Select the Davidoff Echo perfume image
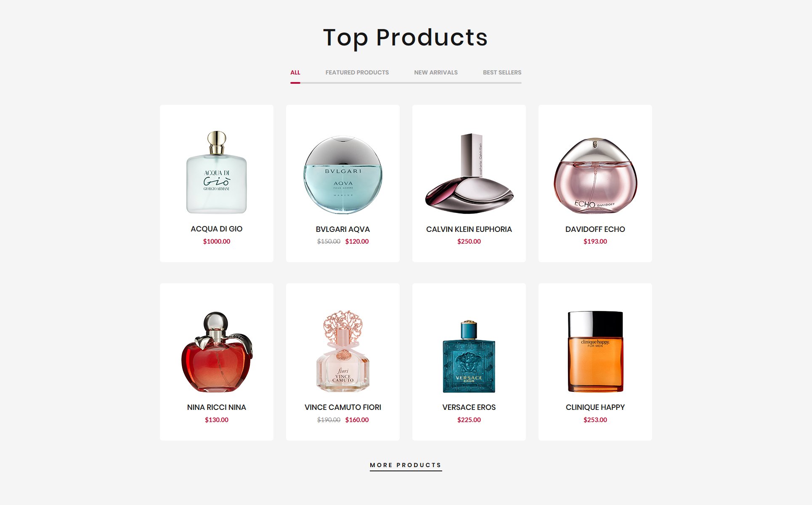Image resolution: width=812 pixels, height=505 pixels. tap(595, 175)
